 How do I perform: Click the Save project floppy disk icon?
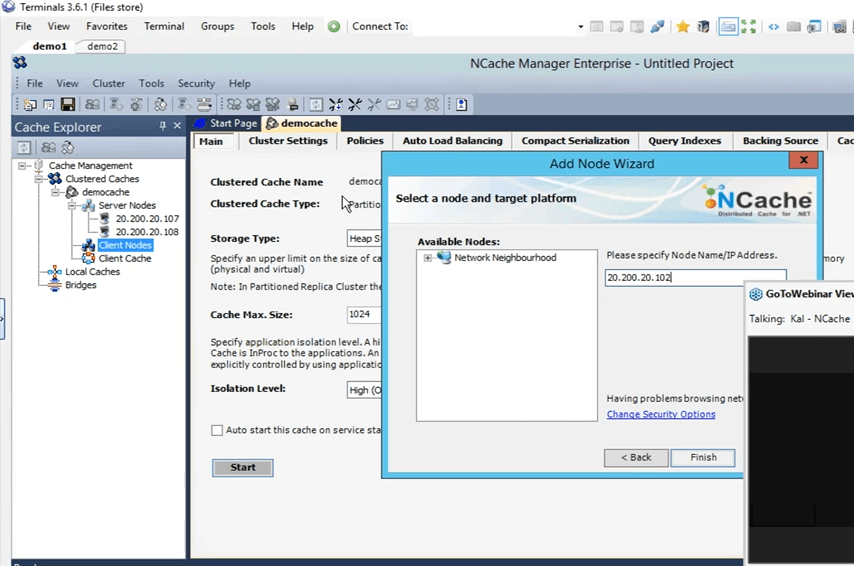coord(68,104)
